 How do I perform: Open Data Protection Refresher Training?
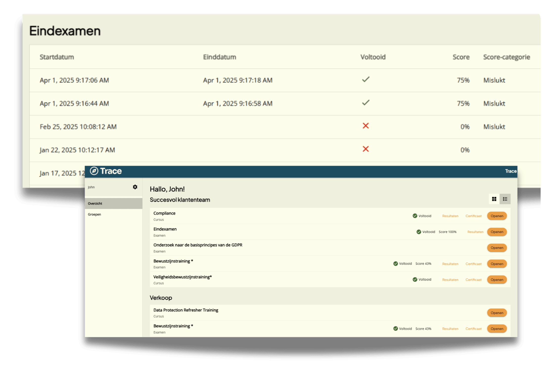pos(497,313)
